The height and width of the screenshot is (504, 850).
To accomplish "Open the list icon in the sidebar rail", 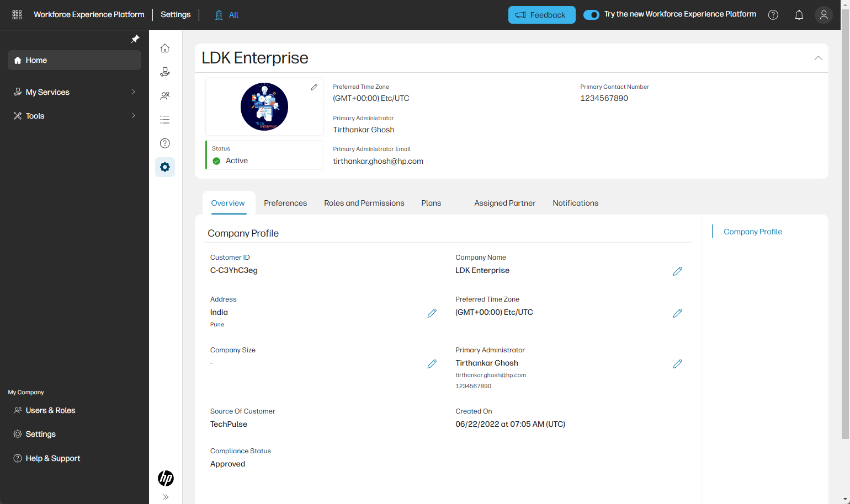I will [164, 119].
